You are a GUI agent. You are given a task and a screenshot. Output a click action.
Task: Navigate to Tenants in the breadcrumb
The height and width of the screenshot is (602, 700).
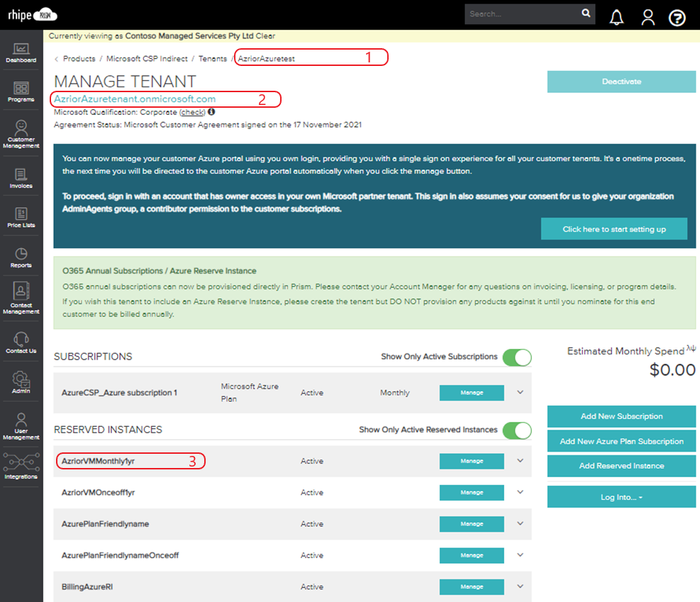[214, 58]
